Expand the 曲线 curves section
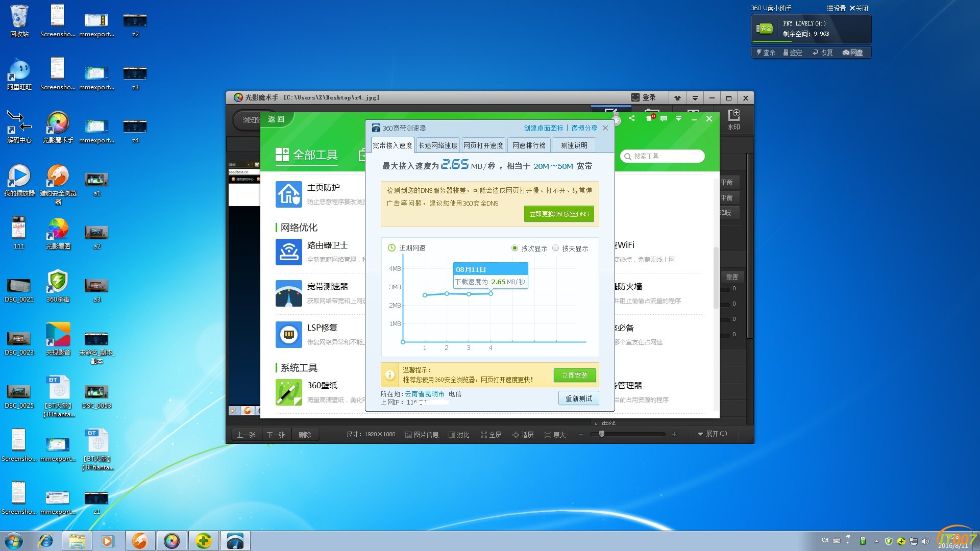The image size is (980, 551). [605, 423]
